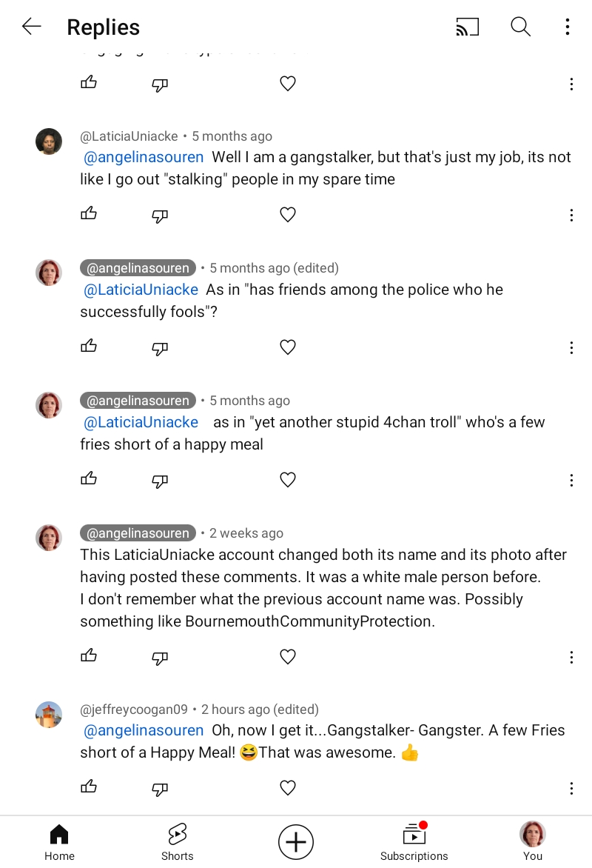Switch to the Shorts tab
This screenshot has width=592, height=868.
pos(177,842)
